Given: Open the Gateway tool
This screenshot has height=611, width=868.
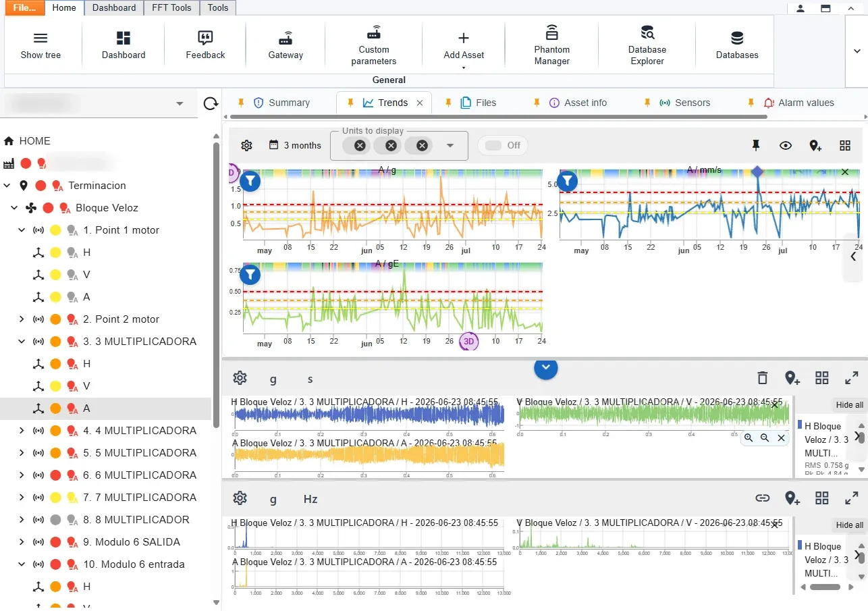Looking at the screenshot, I should click(286, 45).
